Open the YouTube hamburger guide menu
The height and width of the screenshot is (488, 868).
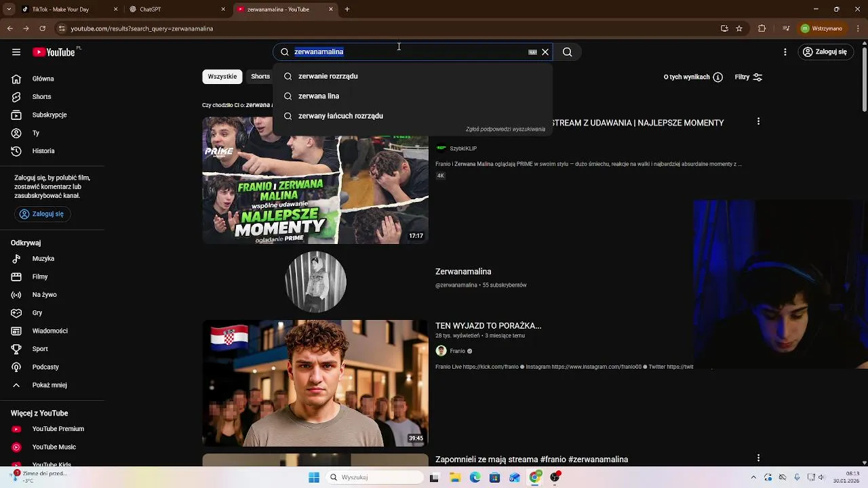[x=16, y=52]
